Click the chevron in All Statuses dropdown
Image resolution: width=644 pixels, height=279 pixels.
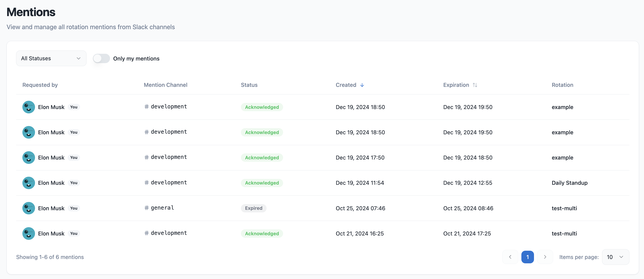click(78, 59)
